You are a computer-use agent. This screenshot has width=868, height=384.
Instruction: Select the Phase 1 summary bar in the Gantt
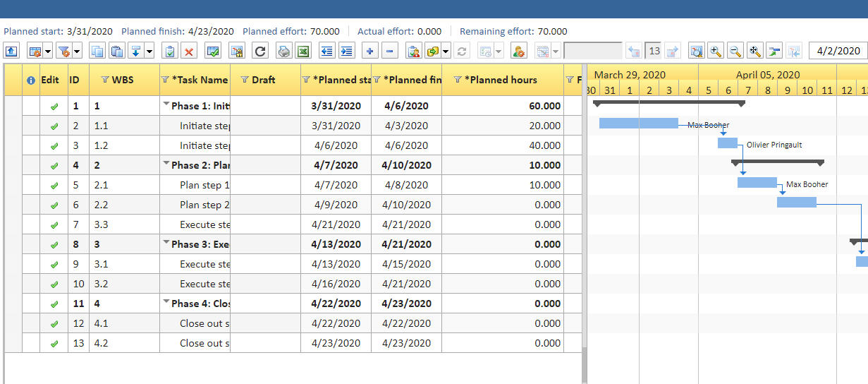(669, 103)
